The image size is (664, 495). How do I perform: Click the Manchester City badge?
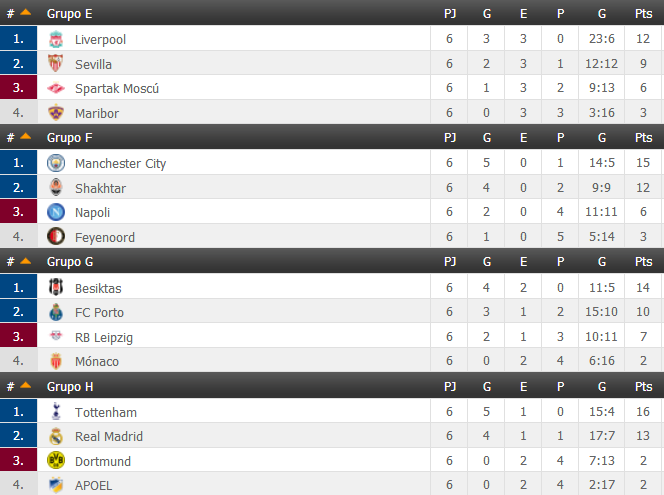point(56,163)
